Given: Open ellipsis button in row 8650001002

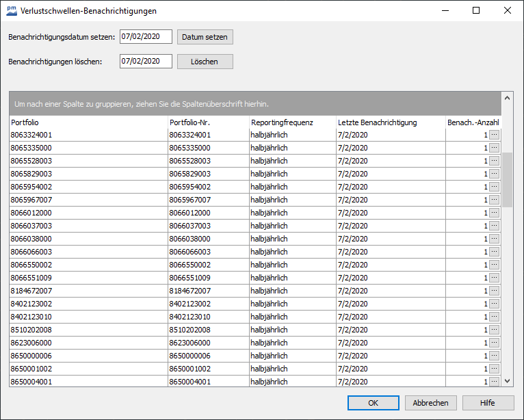Looking at the screenshot, I should click(495, 369).
